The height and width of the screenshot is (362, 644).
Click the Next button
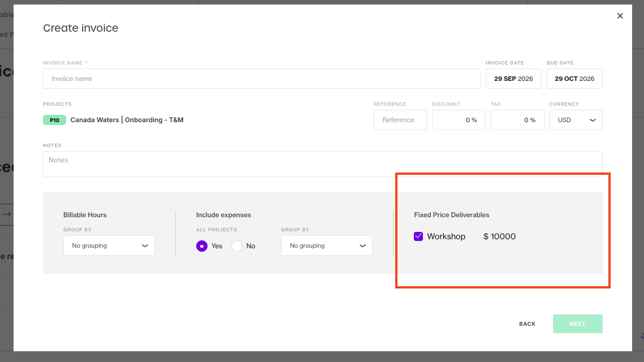click(577, 324)
